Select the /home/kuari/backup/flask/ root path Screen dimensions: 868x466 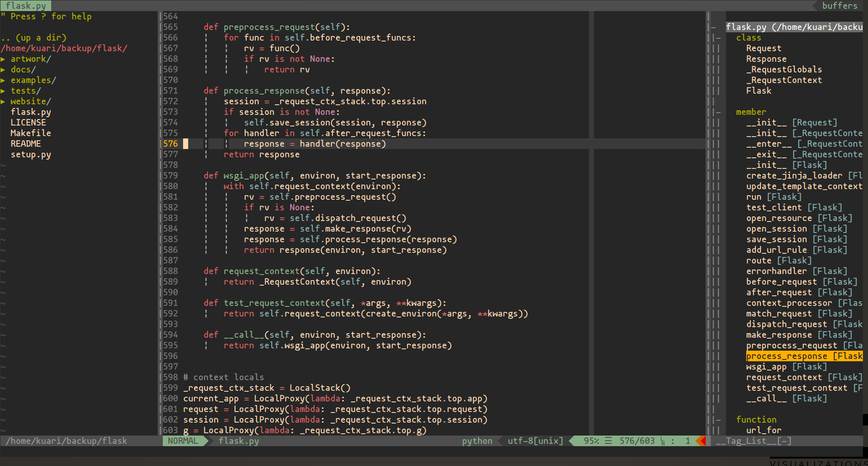point(64,48)
